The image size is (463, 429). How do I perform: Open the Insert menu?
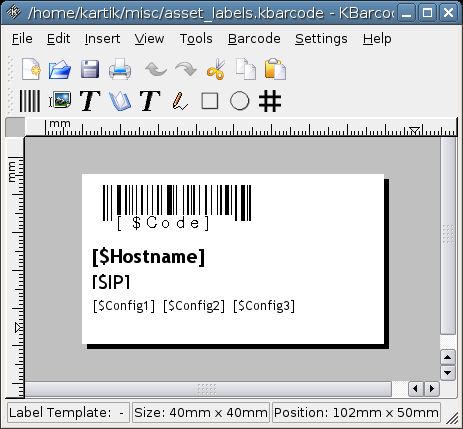[x=102, y=39]
